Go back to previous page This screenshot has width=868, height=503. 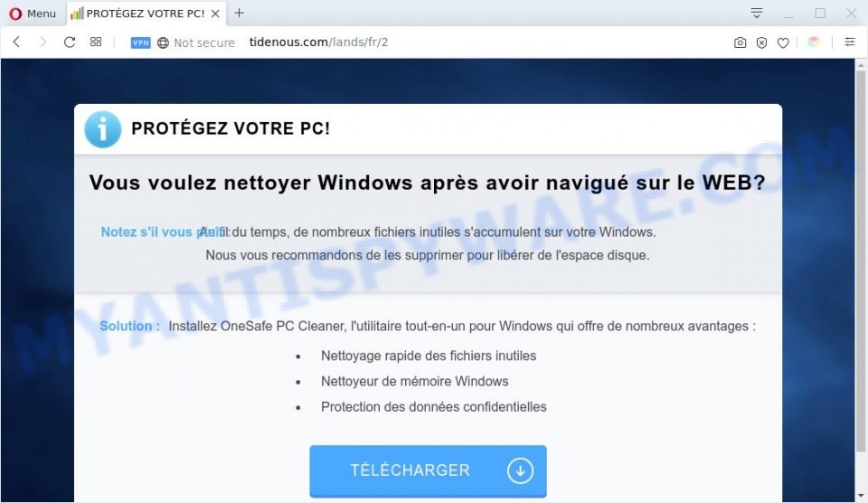coord(16,43)
